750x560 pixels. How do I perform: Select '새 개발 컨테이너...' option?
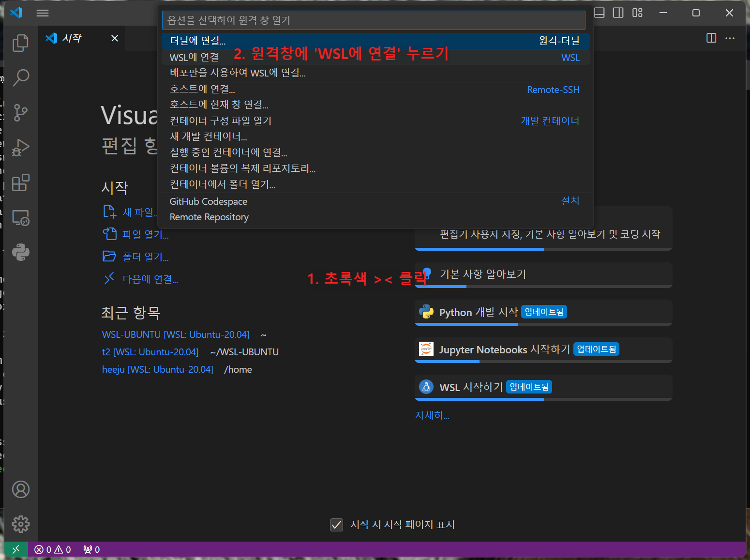[x=375, y=136]
